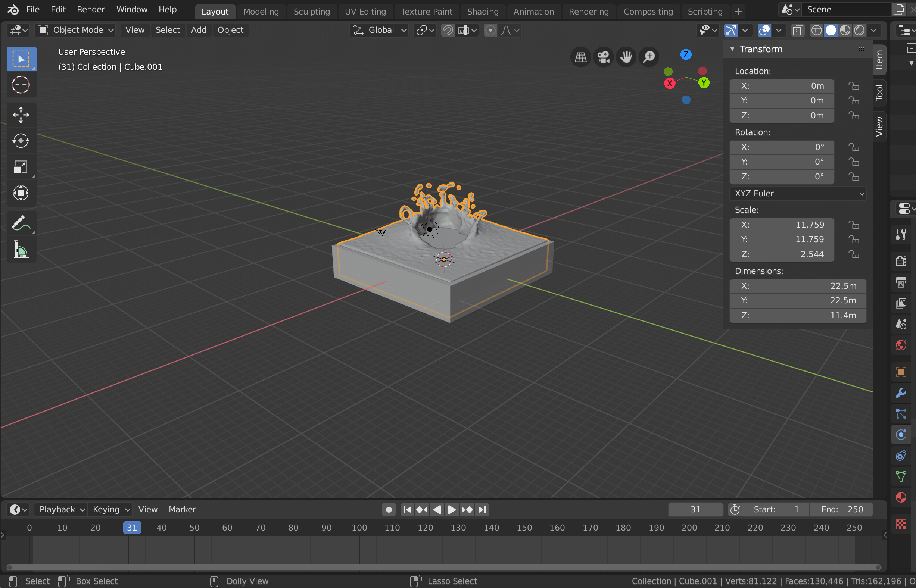Toggle viewport overlays

[764, 30]
